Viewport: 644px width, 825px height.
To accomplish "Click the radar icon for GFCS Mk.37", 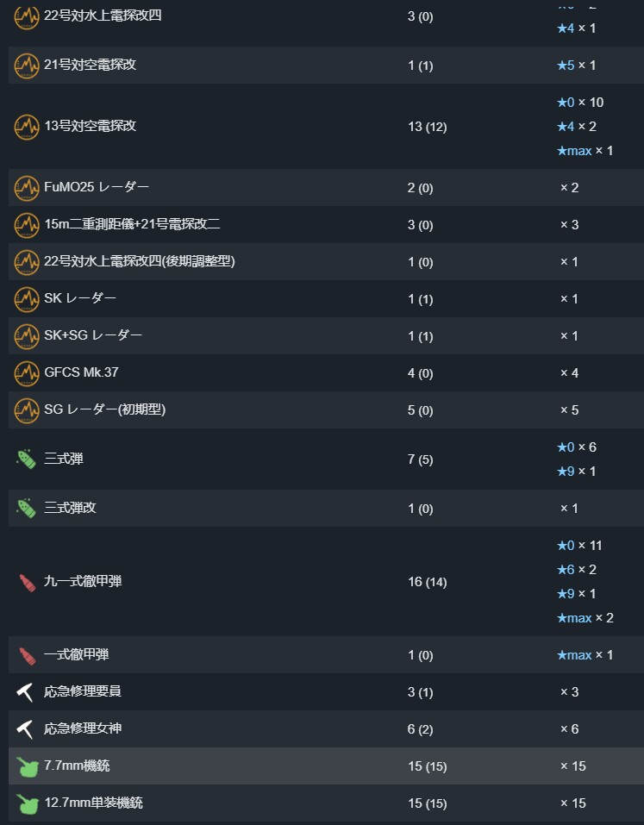I will [27, 373].
